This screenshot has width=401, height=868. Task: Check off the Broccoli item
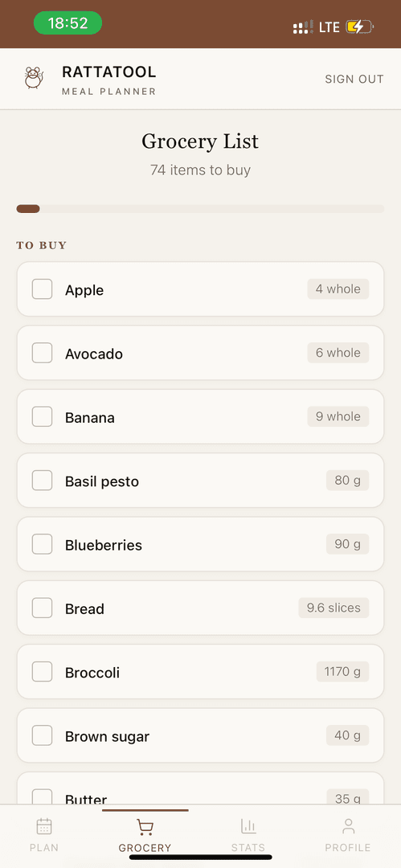(x=42, y=671)
